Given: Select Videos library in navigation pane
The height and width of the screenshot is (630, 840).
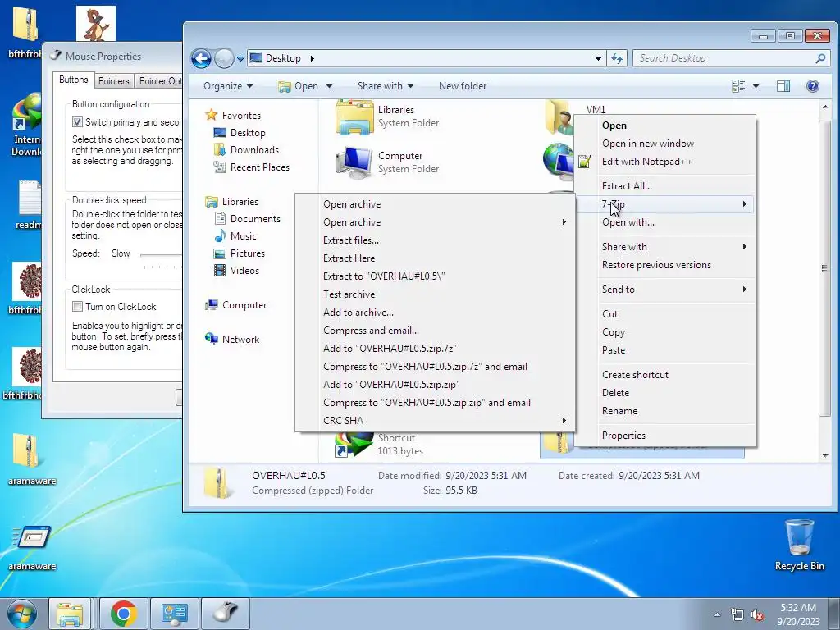Looking at the screenshot, I should tap(244, 271).
